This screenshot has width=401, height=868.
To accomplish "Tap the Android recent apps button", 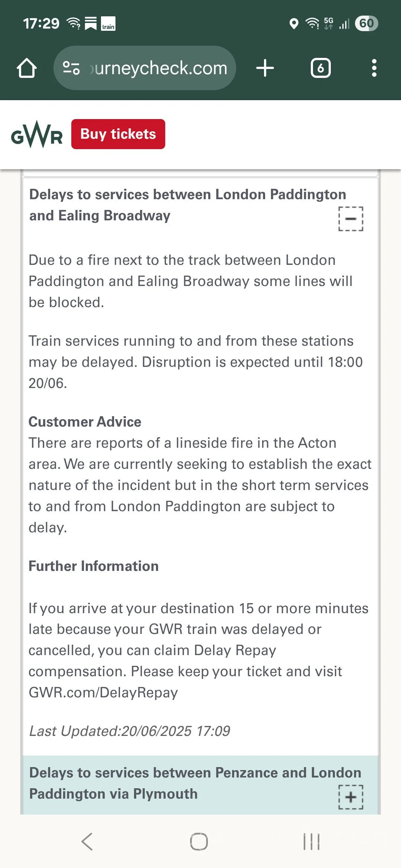I will [311, 841].
